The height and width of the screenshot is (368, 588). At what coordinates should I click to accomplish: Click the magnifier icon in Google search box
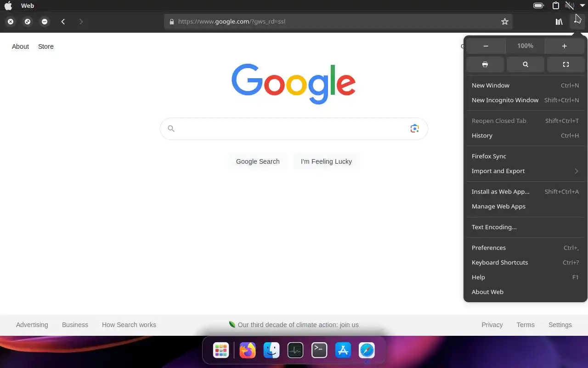coord(171,129)
